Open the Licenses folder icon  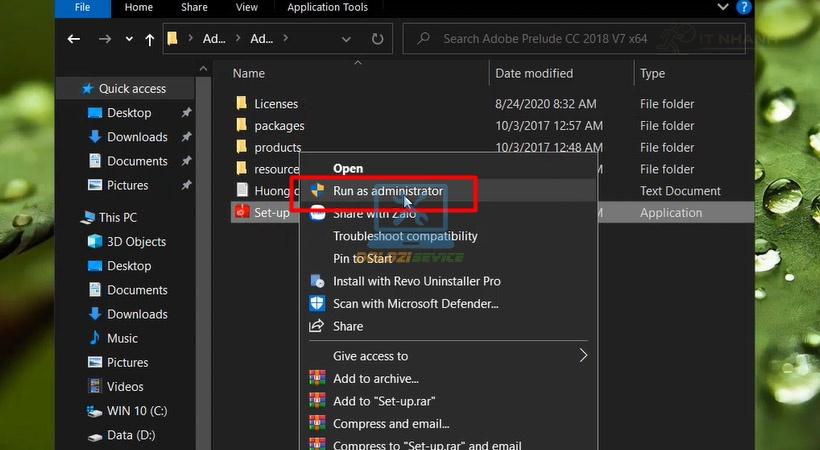click(x=241, y=104)
